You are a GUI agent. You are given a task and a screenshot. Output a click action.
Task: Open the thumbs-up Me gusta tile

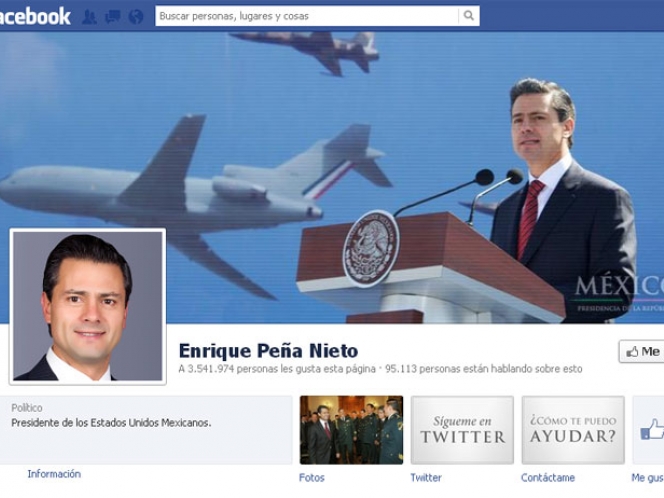pos(648,430)
